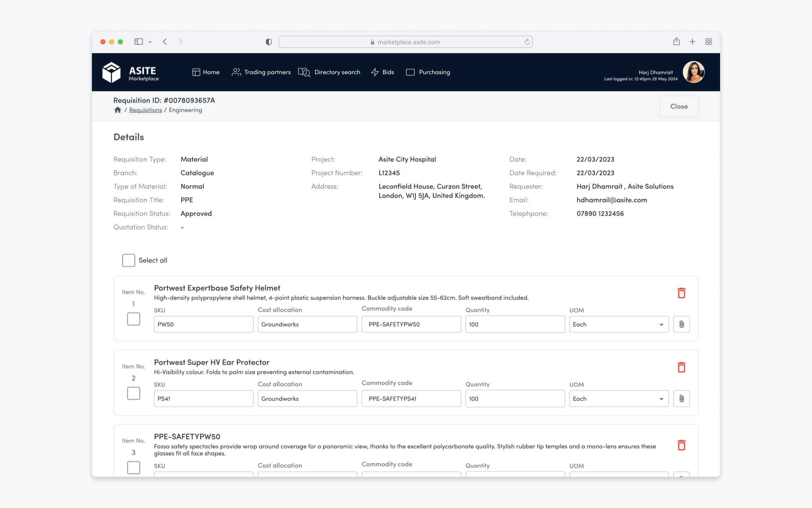Edit Cost allocation field of Ear Protector

pos(307,398)
